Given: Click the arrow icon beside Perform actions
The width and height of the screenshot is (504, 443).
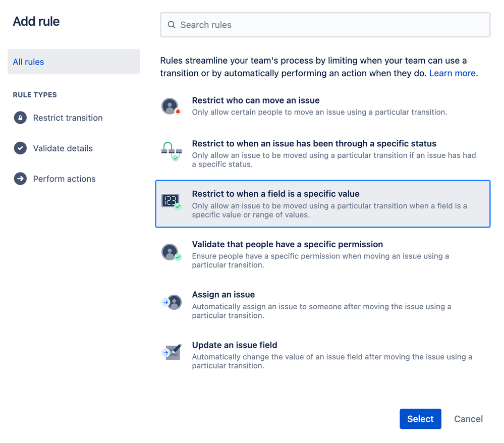Looking at the screenshot, I should (x=20, y=179).
